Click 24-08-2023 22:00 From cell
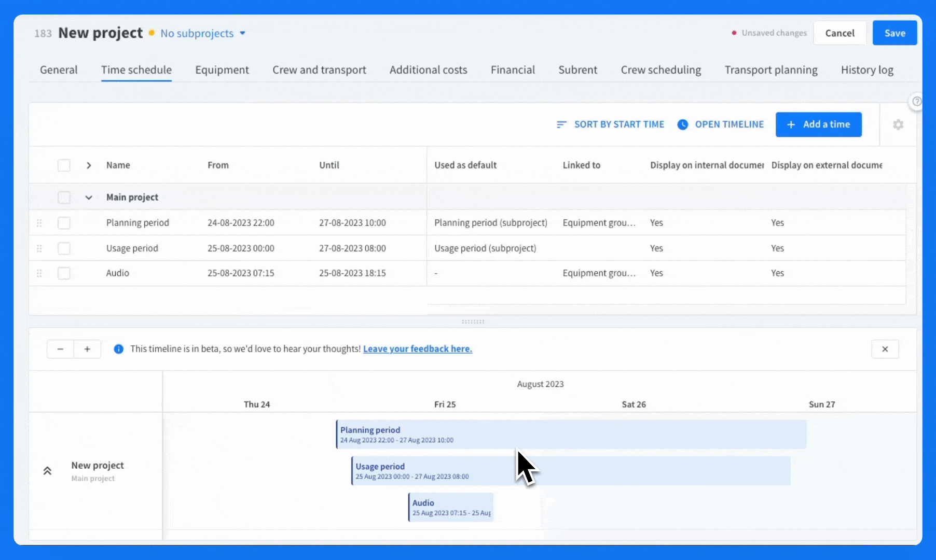Screen dimensions: 936x560 pos(241,223)
